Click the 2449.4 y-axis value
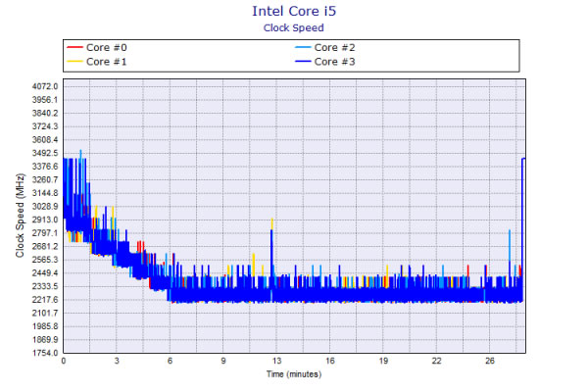This screenshot has width=588, height=392. click(x=45, y=273)
